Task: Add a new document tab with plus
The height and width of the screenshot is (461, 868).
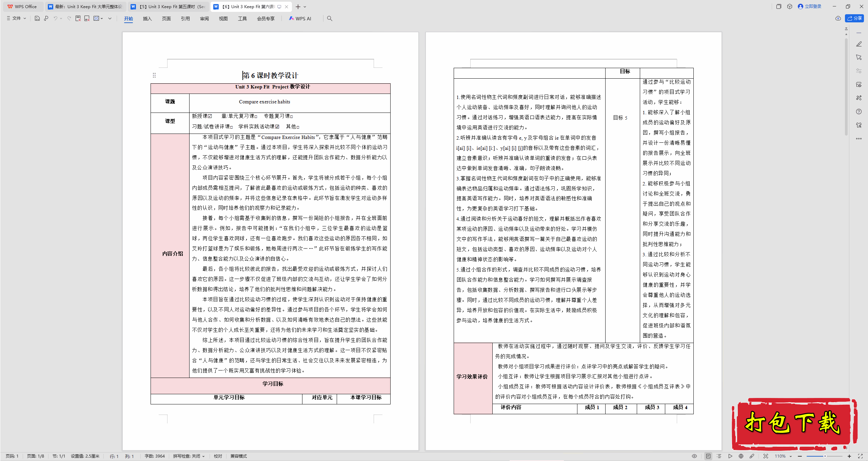Action: [298, 7]
